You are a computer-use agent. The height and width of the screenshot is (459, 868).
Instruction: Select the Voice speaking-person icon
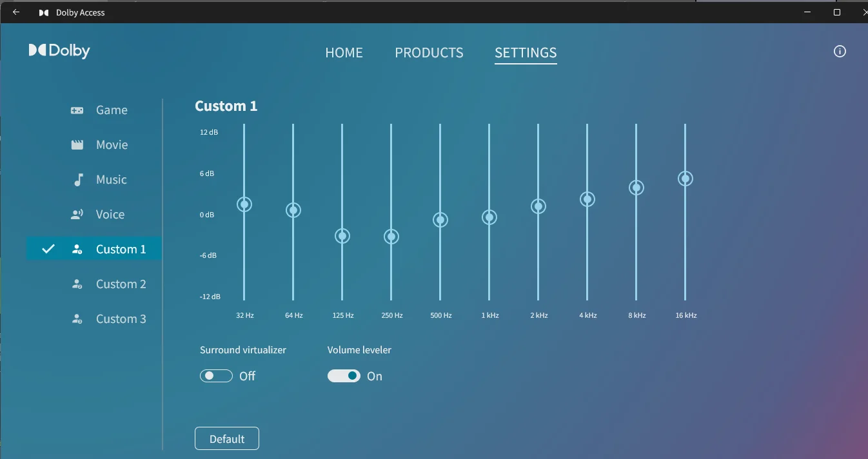click(x=77, y=215)
